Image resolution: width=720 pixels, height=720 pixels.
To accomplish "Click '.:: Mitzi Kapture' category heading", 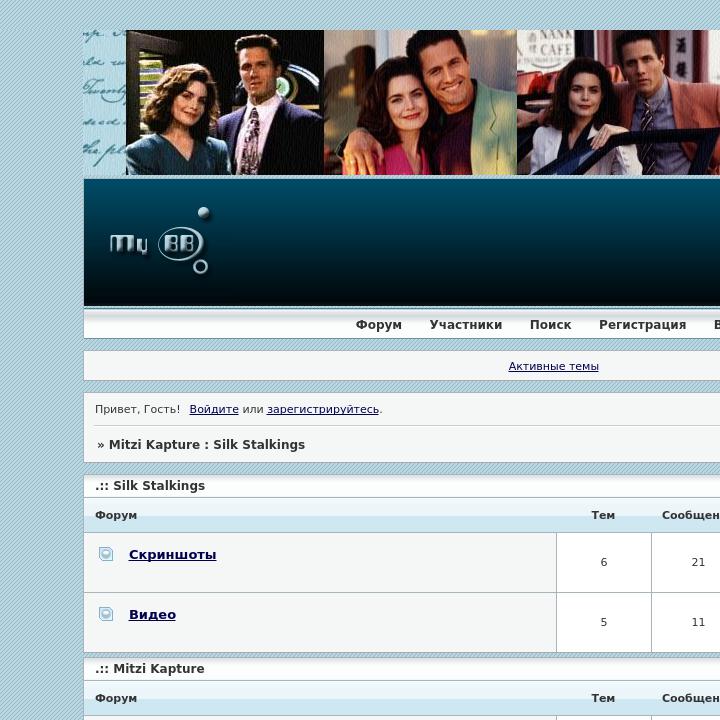I will click(150, 669).
